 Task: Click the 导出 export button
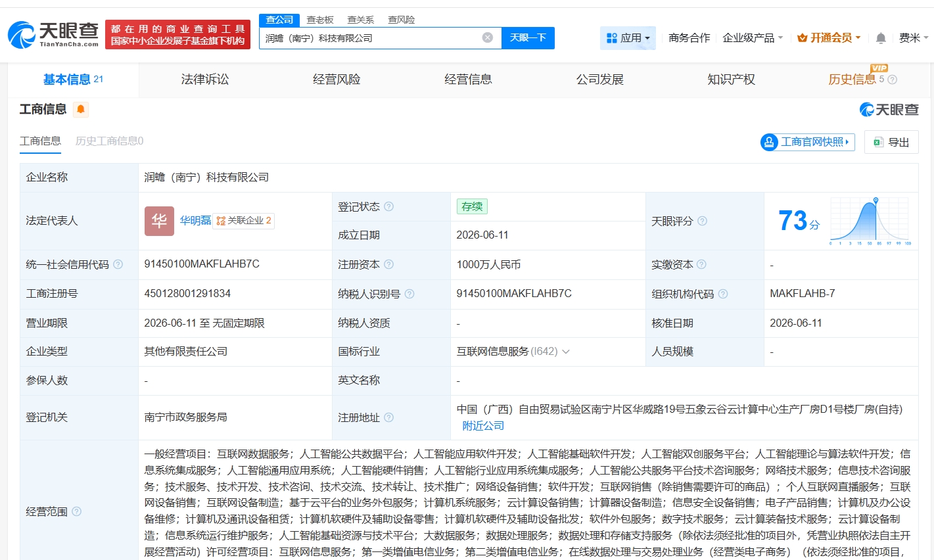tap(892, 142)
